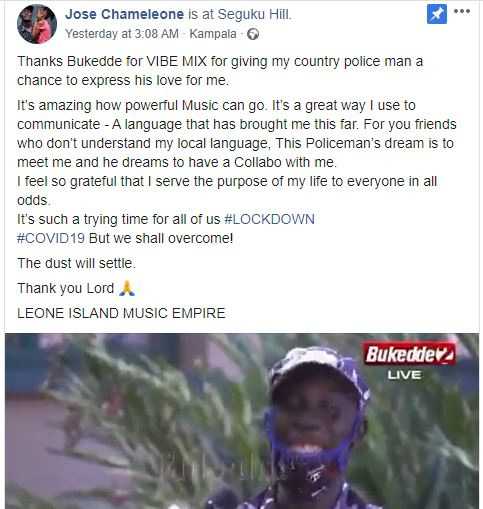Open the post timestamp Yesterday at 3:08 AM
483x509 pixels.
(122, 34)
